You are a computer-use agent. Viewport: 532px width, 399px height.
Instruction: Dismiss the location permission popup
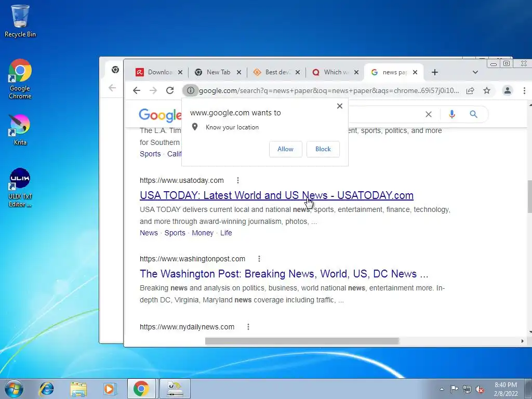(x=340, y=106)
